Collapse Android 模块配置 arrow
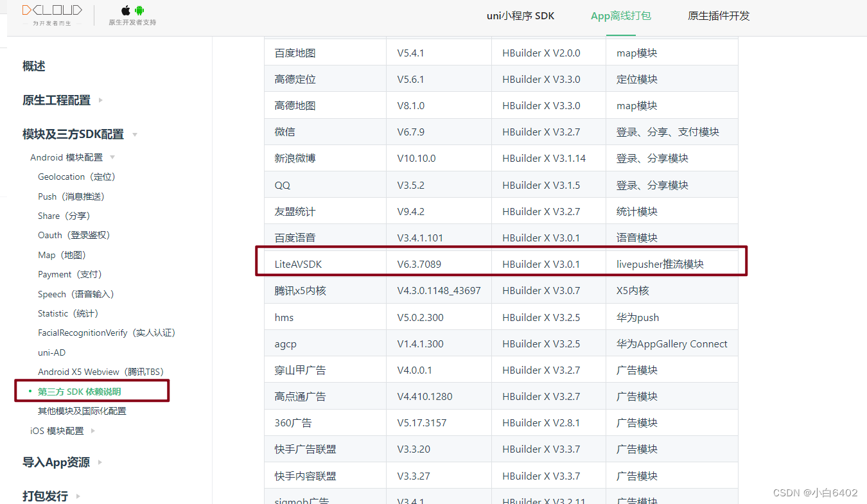The height and width of the screenshot is (504, 867). coord(112,157)
